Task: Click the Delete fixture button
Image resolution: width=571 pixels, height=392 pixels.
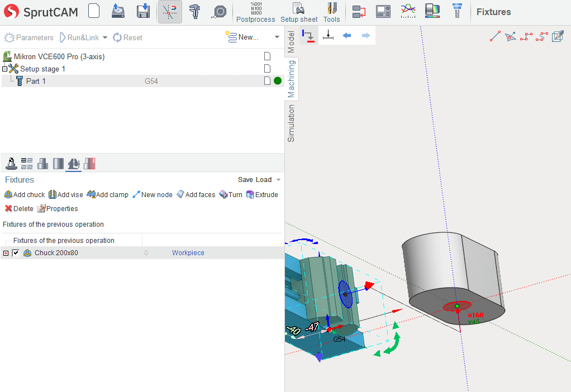Action: [19, 209]
